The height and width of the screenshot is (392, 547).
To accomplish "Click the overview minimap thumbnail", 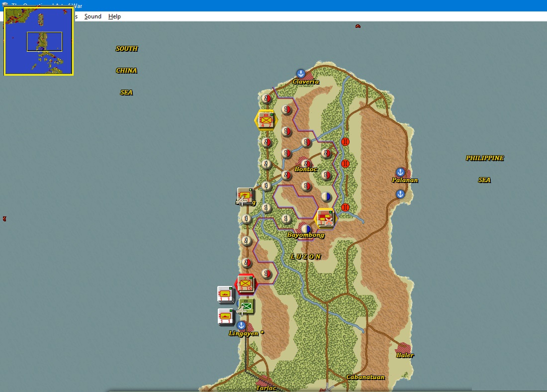I will pyautogui.click(x=38, y=41).
